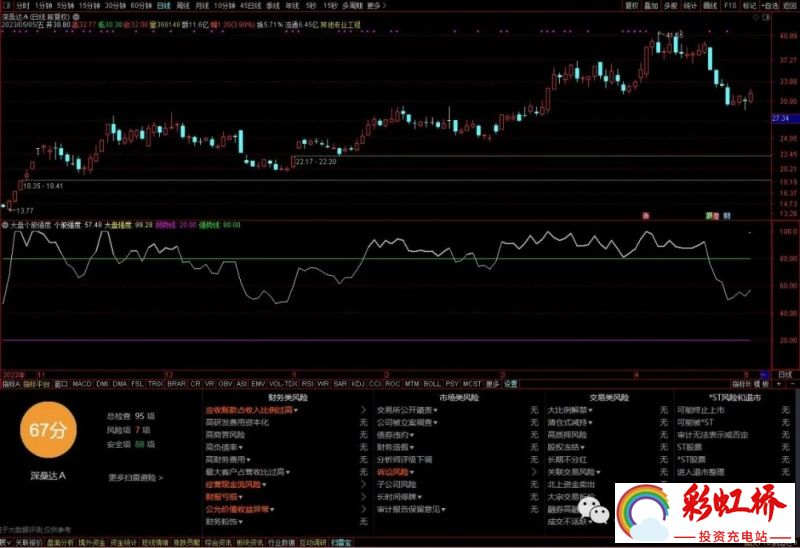The height and width of the screenshot is (548, 800).
Task: Select the 1分钟 period
Action: (43, 6)
